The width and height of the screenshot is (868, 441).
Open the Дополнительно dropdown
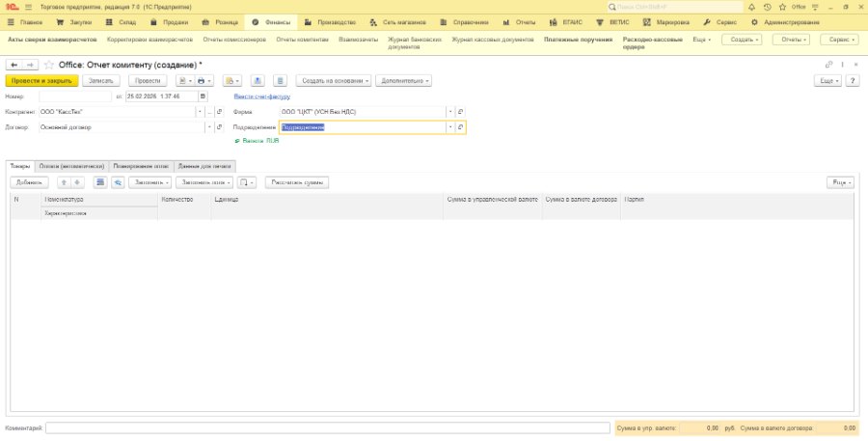403,81
